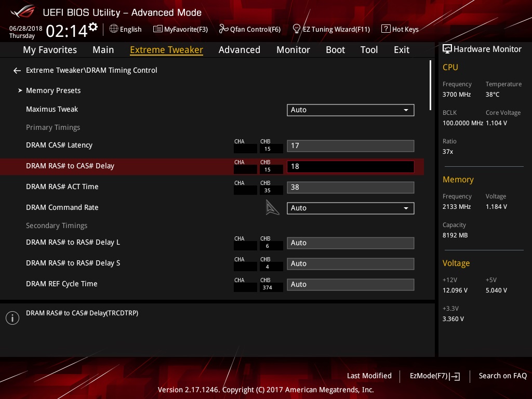This screenshot has width=532, height=399.
Task: Click Search on FAQ link
Action: [502, 376]
